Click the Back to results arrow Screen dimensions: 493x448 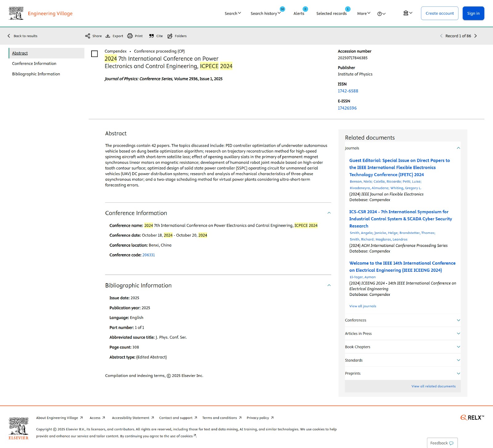coord(9,36)
